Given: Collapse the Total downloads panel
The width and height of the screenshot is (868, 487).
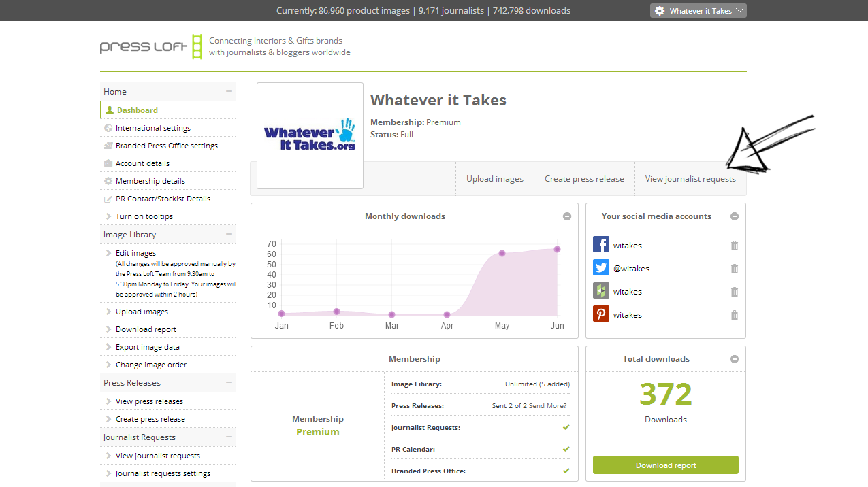Looking at the screenshot, I should click(x=735, y=359).
